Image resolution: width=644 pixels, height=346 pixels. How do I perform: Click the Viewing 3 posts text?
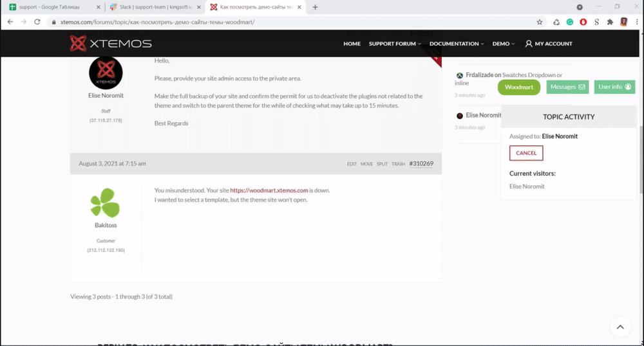coord(121,297)
